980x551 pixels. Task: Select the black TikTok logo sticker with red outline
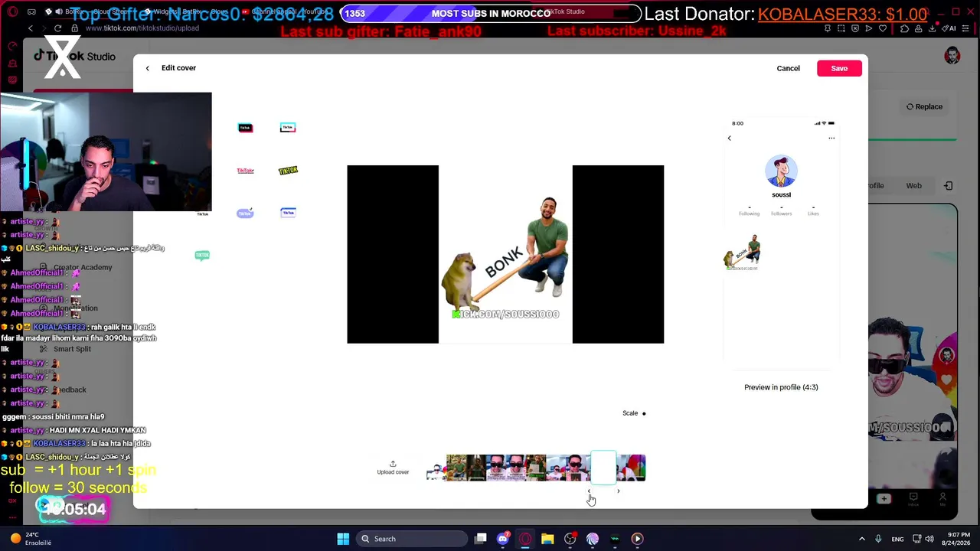[x=245, y=128]
